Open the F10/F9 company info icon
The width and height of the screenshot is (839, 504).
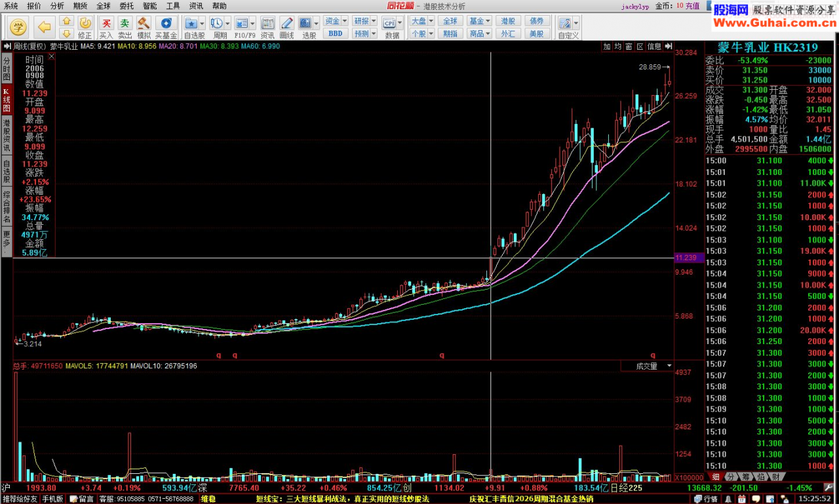coord(243,23)
